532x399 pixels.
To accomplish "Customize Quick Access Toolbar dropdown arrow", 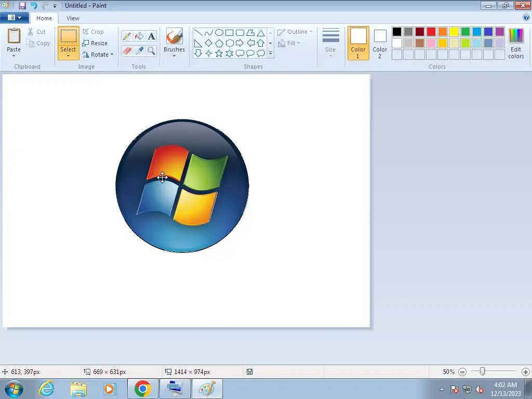I will coord(55,6).
